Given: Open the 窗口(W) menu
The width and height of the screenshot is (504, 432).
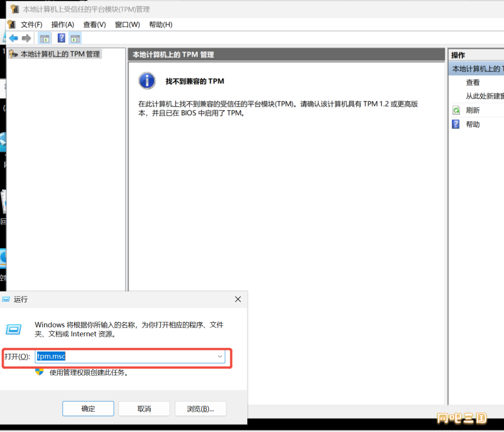Looking at the screenshot, I should pos(128,25).
